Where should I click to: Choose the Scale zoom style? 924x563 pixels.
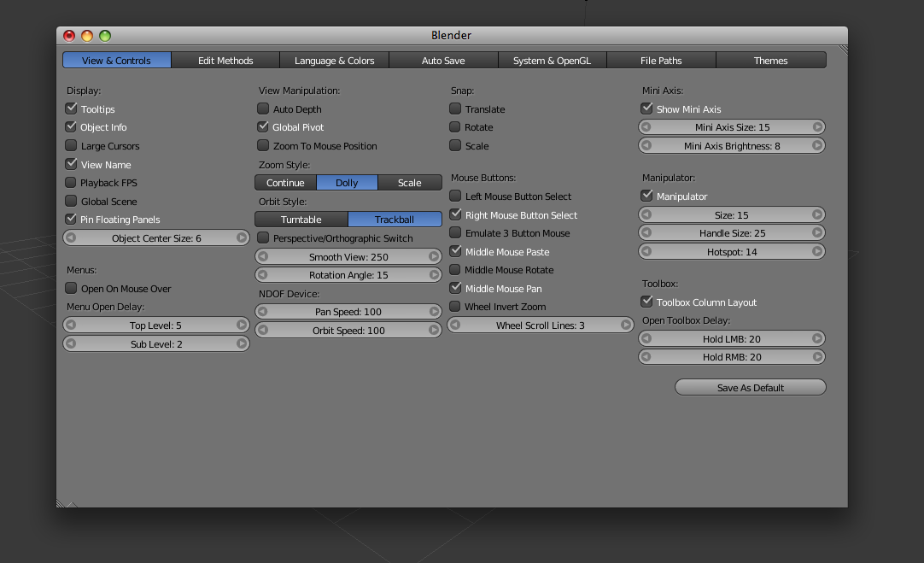pyautogui.click(x=410, y=183)
